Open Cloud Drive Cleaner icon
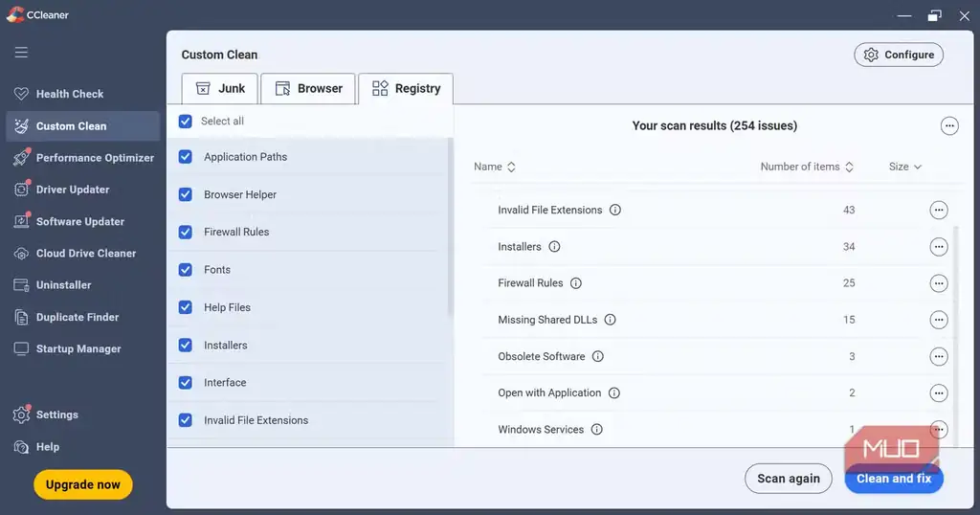 click(21, 253)
